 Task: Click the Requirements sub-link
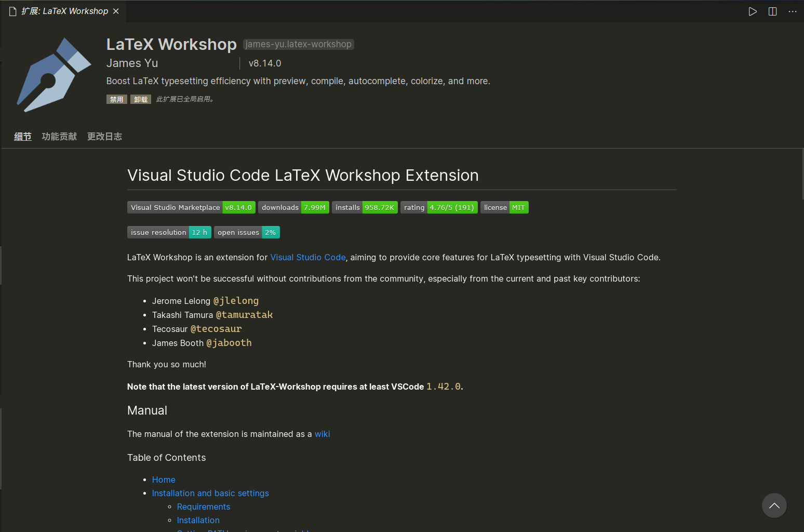coord(203,507)
